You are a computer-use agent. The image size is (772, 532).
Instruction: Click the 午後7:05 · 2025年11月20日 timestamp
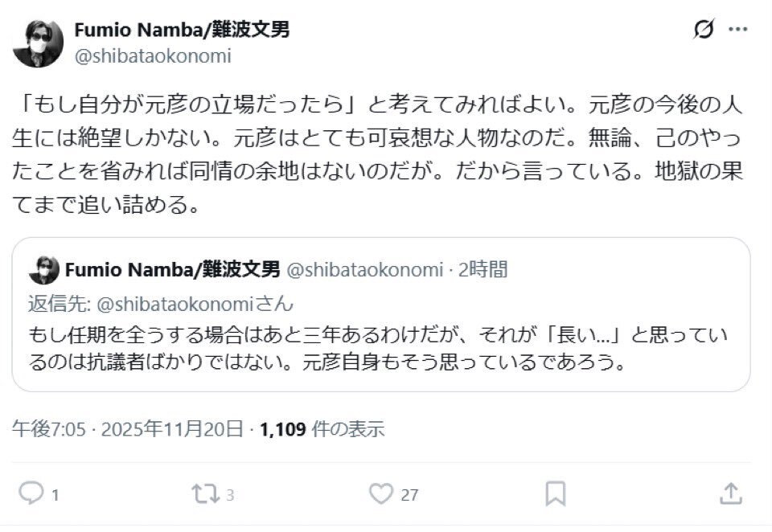[127, 429]
